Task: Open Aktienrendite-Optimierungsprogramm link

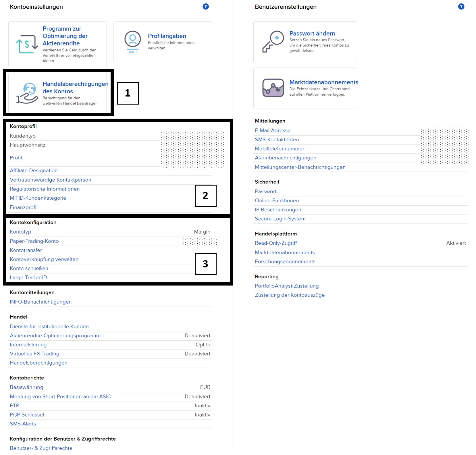Action: (x=55, y=336)
